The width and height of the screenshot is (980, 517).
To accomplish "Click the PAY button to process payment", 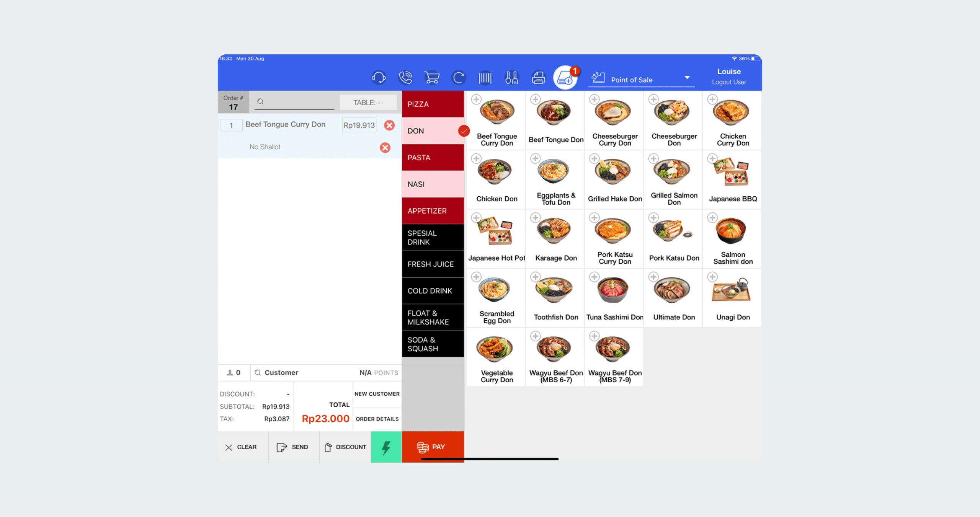I will click(x=432, y=447).
